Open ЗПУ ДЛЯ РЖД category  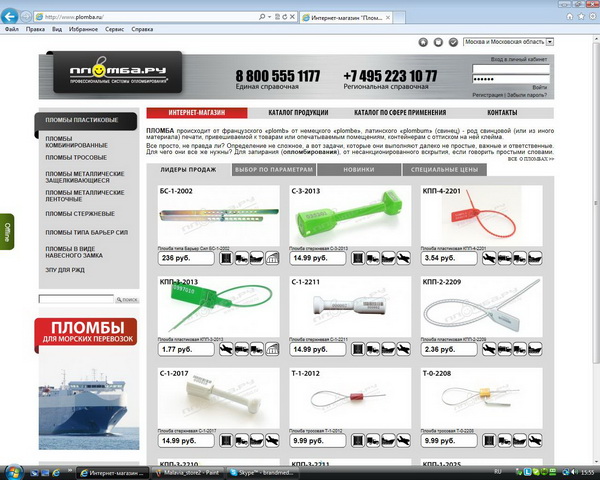tap(65, 270)
